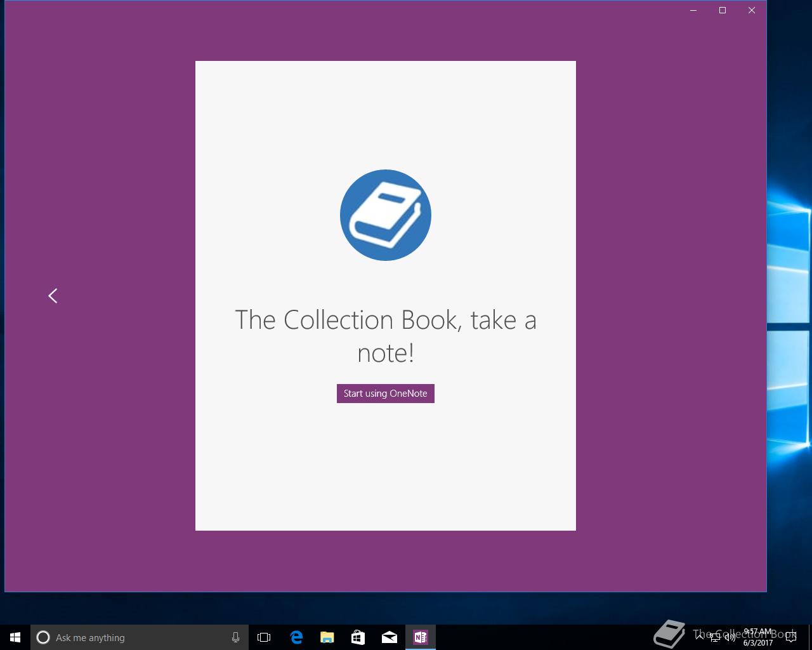Focus the Ask me anything search box
812x650 pixels.
coord(138,637)
